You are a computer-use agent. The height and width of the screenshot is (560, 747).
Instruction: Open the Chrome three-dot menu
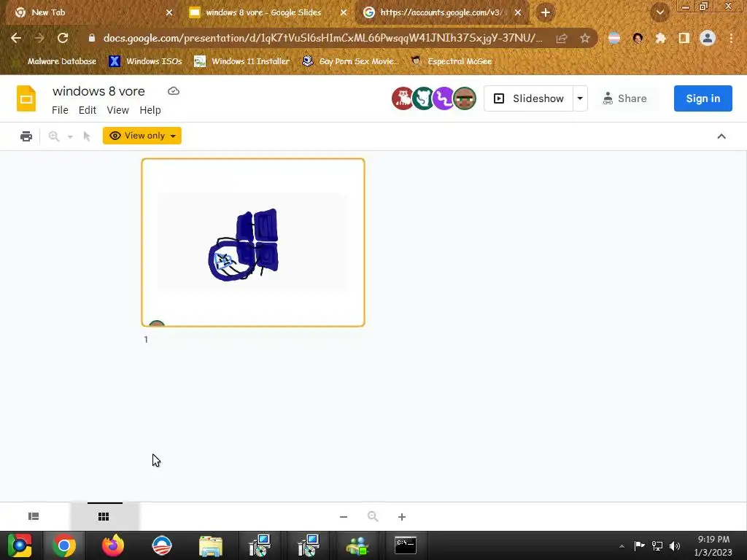point(731,38)
